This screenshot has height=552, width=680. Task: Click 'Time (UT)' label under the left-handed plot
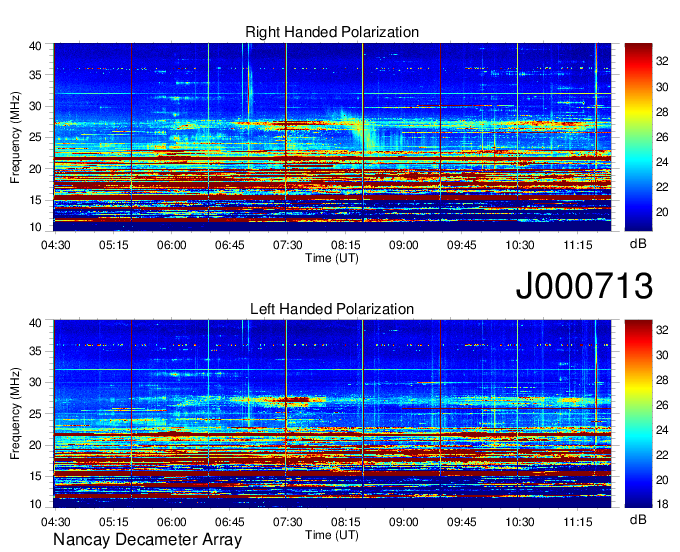(332, 535)
